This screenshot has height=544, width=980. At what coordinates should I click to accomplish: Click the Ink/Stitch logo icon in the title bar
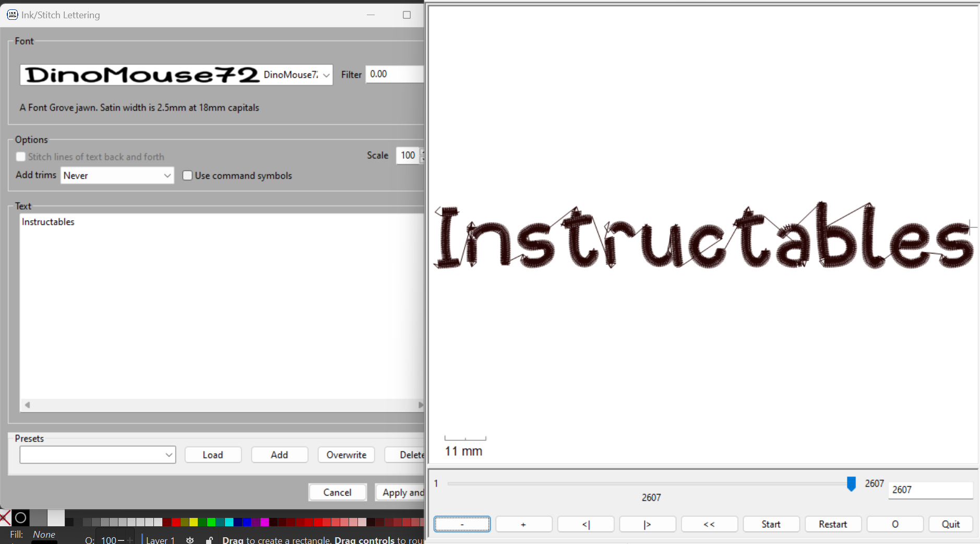[x=13, y=15]
